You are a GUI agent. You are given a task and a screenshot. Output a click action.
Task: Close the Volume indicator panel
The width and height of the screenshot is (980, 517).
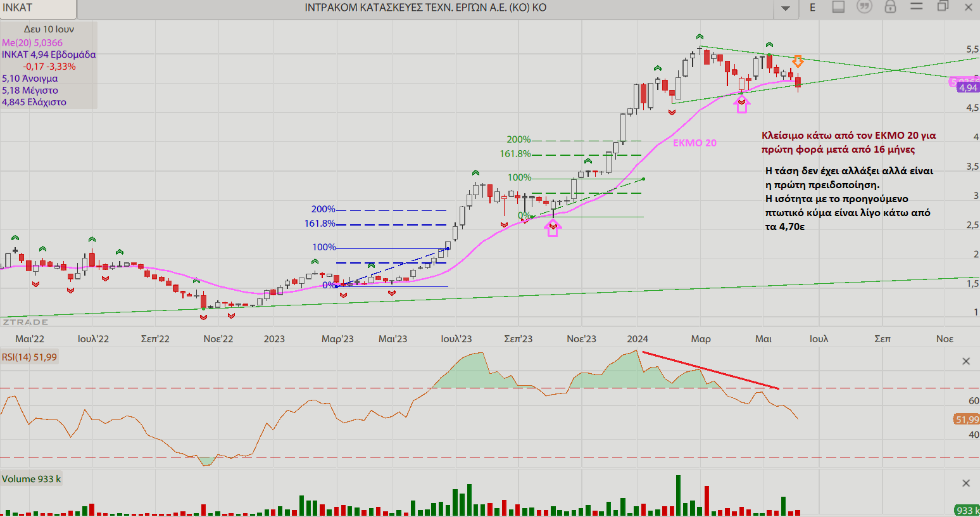(966, 483)
